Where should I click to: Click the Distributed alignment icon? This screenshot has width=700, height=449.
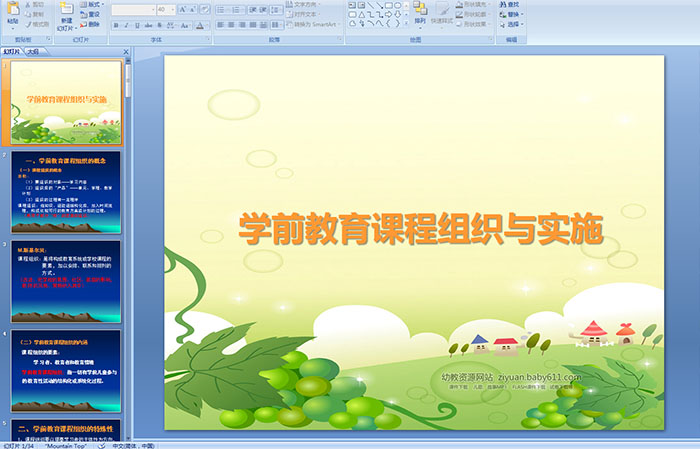click(263, 25)
